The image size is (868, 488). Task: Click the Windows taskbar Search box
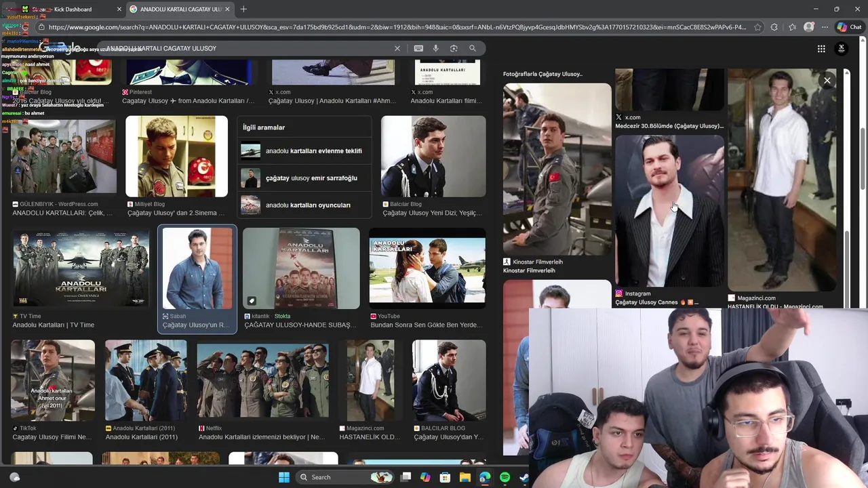point(346,477)
